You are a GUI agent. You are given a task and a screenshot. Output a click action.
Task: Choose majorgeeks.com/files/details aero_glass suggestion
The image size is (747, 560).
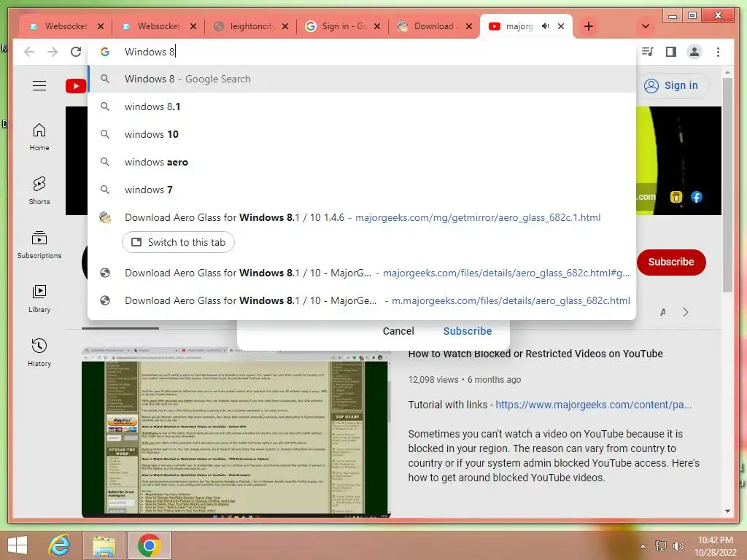[x=362, y=273]
